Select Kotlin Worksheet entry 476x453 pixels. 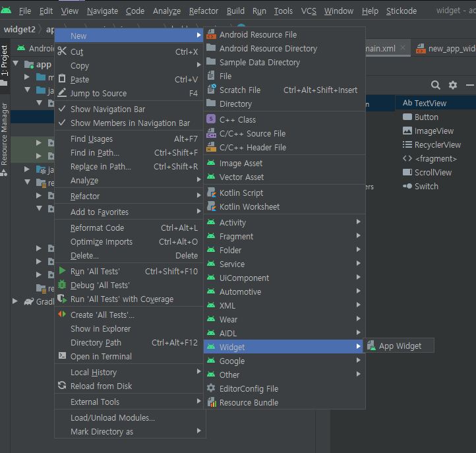[284, 207]
